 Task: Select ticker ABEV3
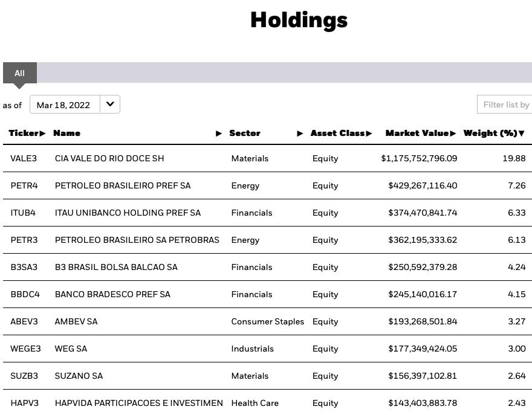tap(24, 321)
